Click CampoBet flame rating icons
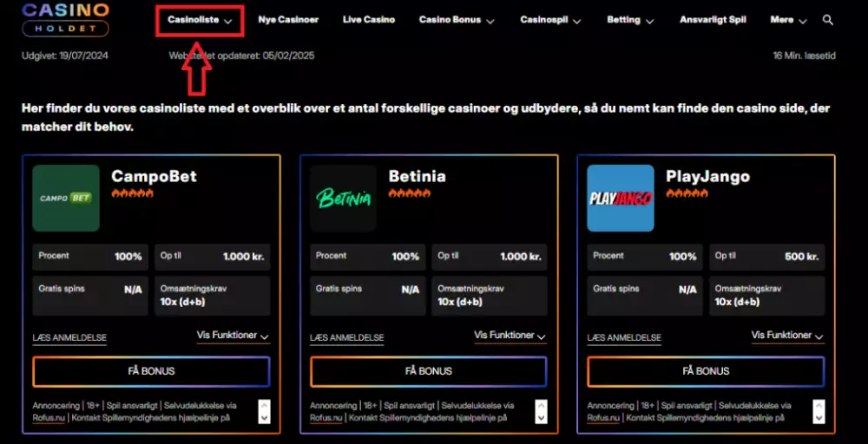Viewport: 868px width, 444px height. (132, 193)
